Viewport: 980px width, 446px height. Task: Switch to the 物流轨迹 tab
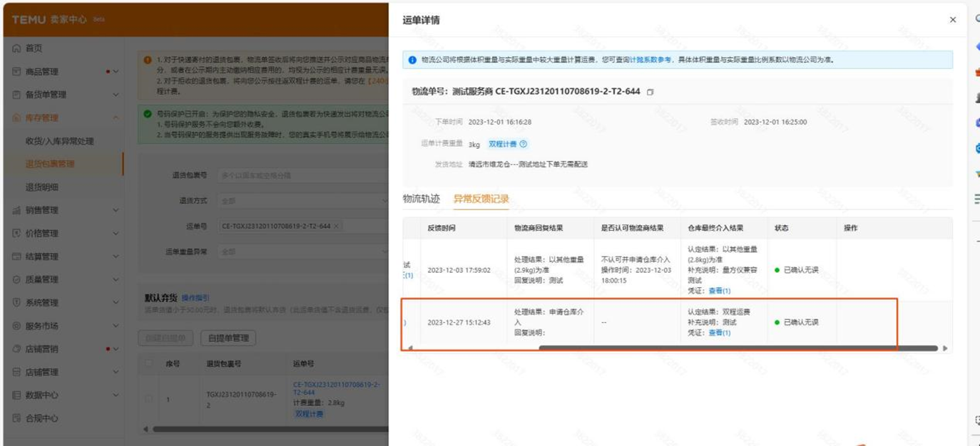pos(421,199)
